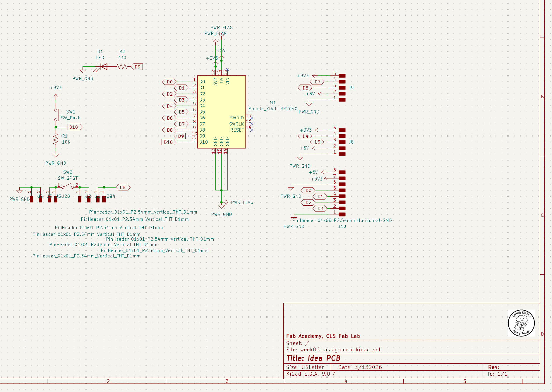552x392 pixels.
Task: Select the 330 ohm resistor R2
Action: [122, 67]
